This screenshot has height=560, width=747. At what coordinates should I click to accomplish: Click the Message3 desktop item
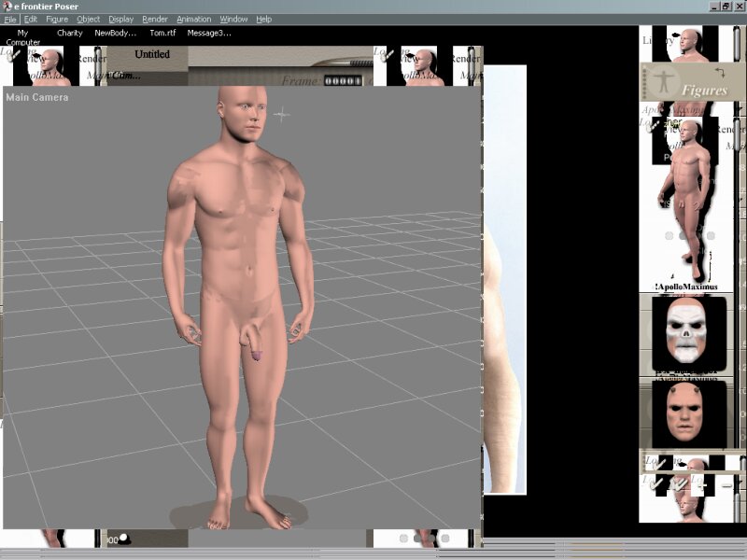(209, 33)
